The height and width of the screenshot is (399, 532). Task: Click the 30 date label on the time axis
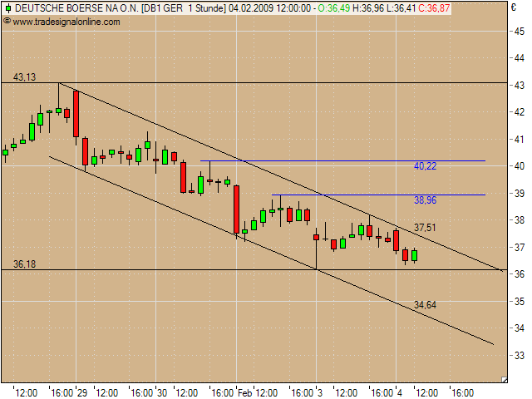pyautogui.click(x=162, y=393)
